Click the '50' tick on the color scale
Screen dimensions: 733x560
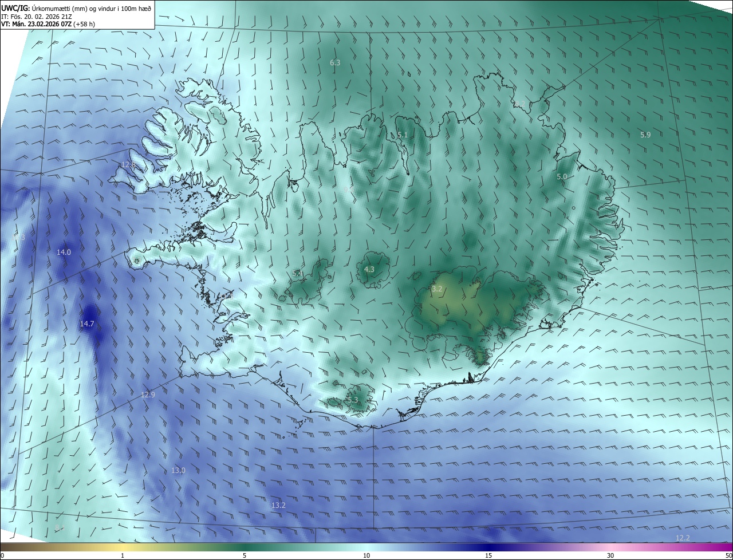click(x=728, y=555)
